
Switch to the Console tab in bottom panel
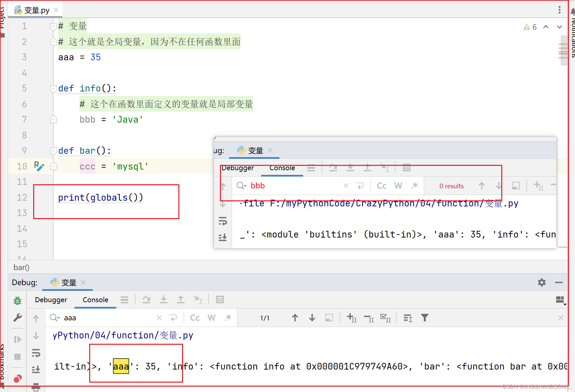[x=96, y=300]
